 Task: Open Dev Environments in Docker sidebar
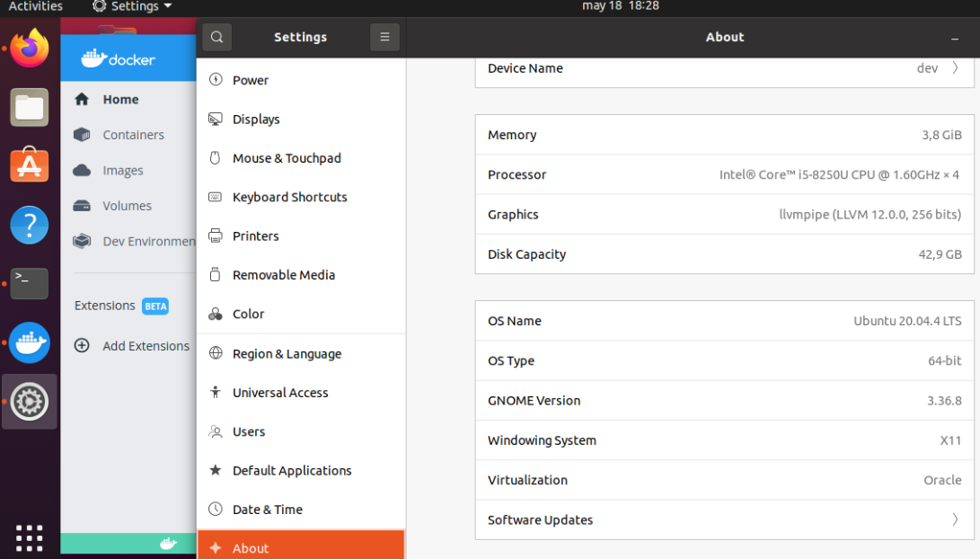pos(149,242)
